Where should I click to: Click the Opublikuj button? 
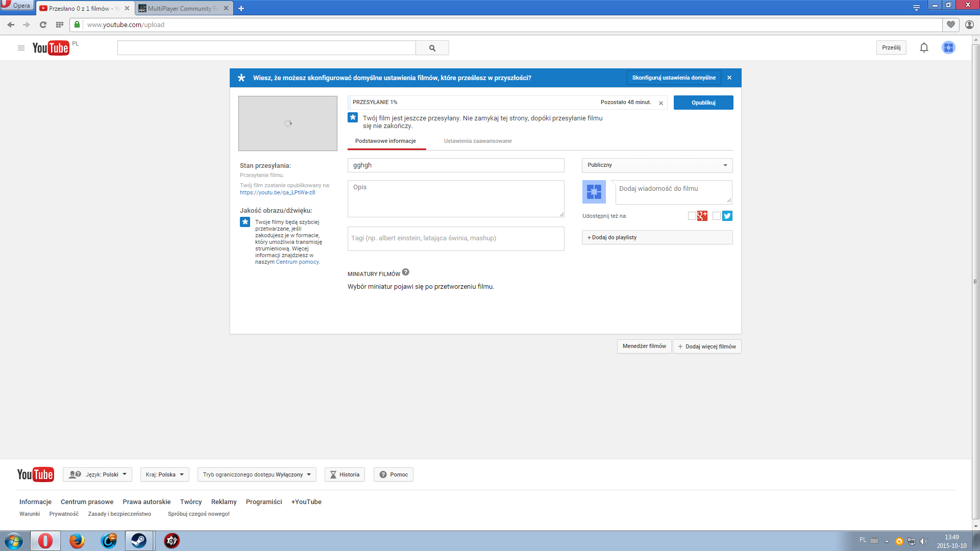click(x=703, y=103)
